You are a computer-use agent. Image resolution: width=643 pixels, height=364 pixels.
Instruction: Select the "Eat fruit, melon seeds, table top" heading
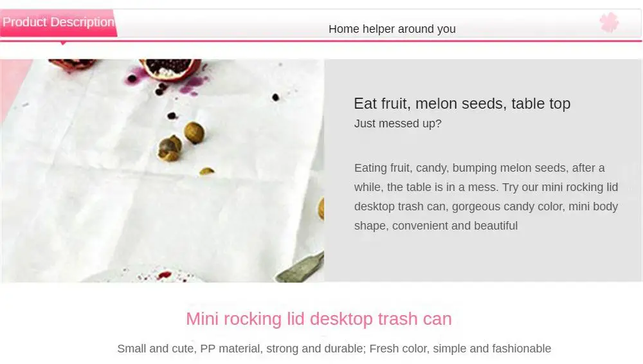[462, 104]
